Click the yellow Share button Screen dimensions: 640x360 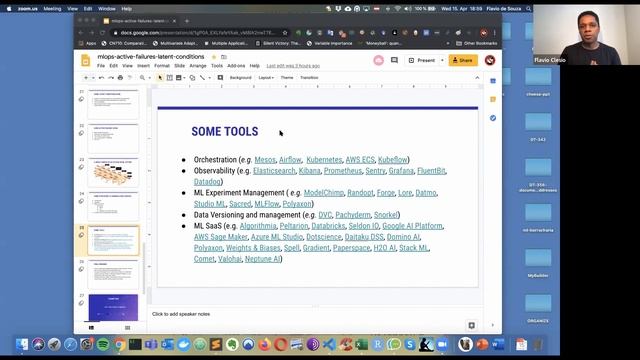tap(463, 60)
